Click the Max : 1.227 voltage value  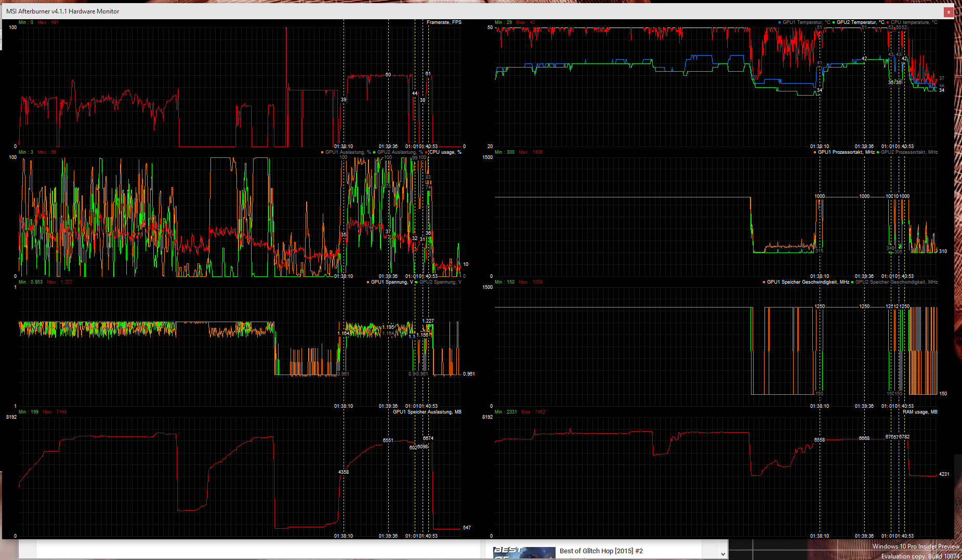60,282
